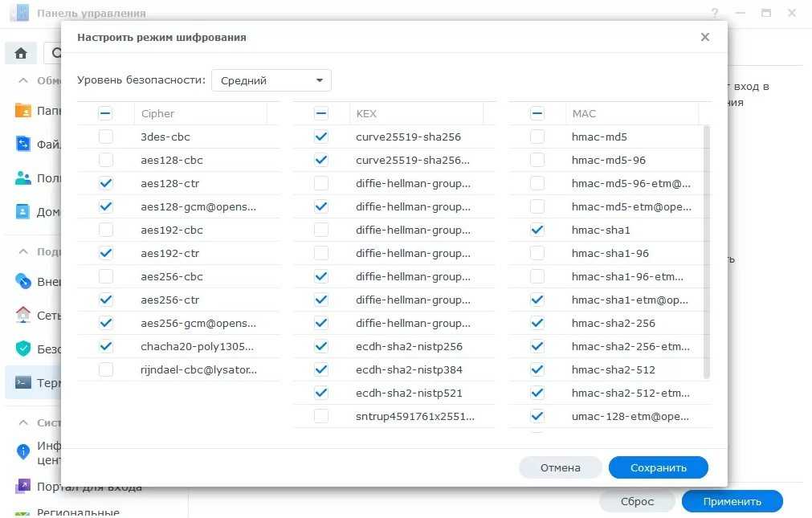Screen dimensions: 812x518
Task: Open the external access icon in sidebar
Action: 23,282
